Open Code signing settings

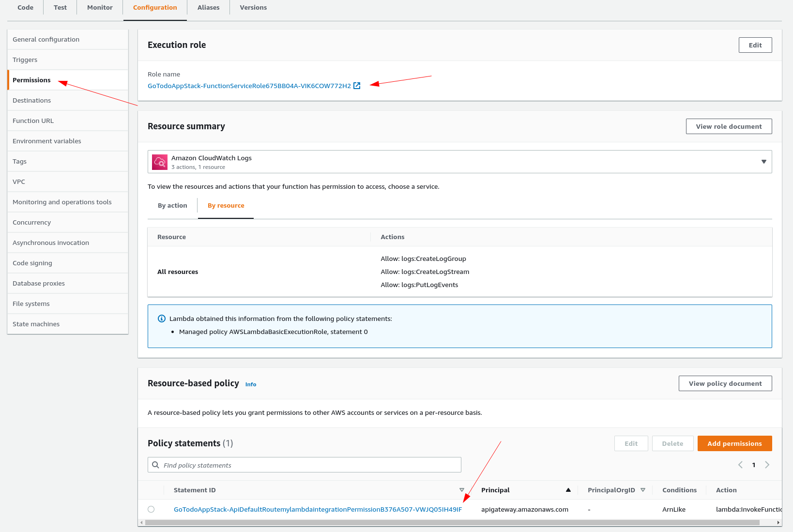point(68,263)
